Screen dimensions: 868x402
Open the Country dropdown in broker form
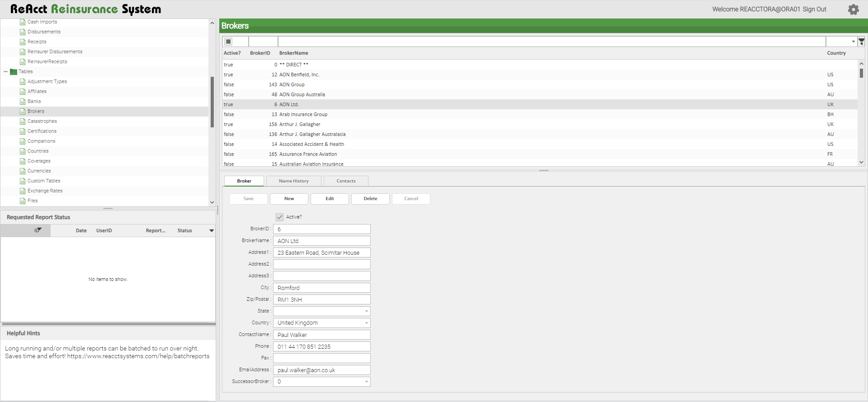click(366, 323)
